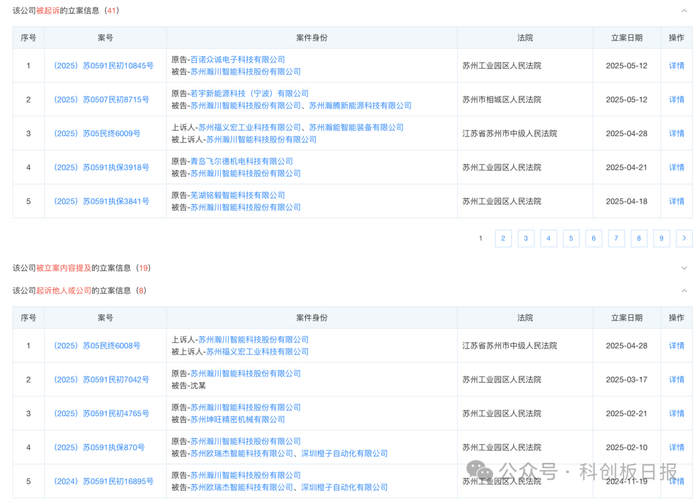
Task: Open plaintiff 青岛飞尔德机电科技有限公司 link
Action: pos(242,161)
